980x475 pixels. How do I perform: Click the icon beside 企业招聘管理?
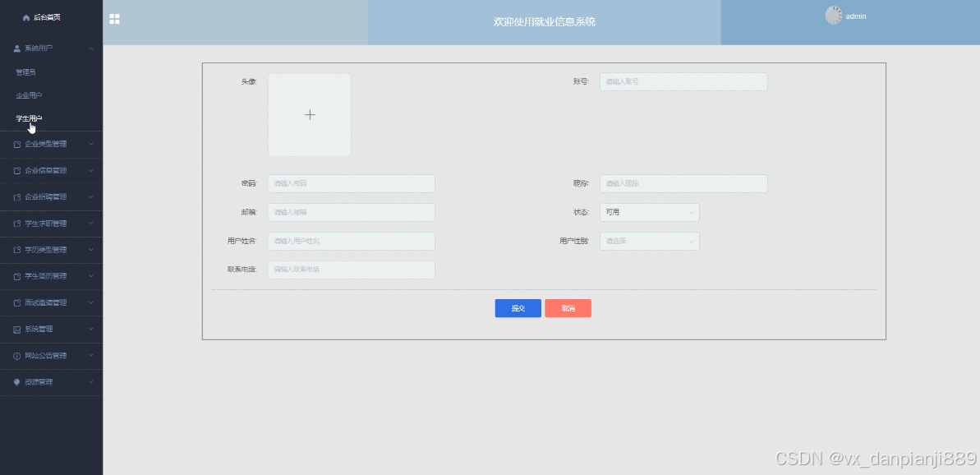coord(17,197)
